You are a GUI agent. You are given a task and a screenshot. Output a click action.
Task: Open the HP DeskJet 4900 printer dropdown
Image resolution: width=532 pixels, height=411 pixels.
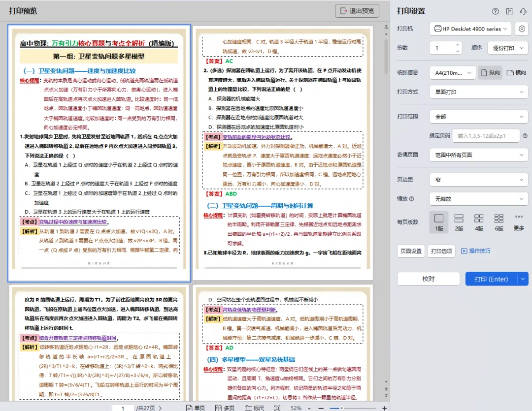coord(470,29)
